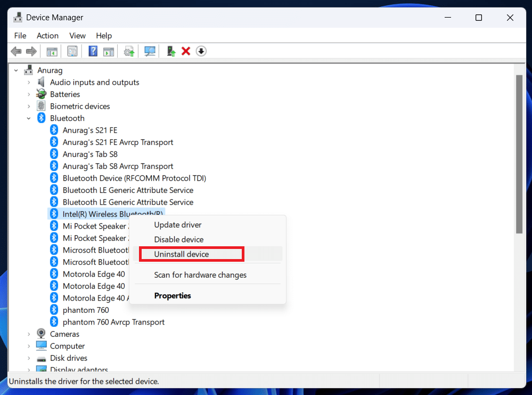This screenshot has height=395, width=532.
Task: Collapse the Anurag root node
Action: (x=16, y=70)
